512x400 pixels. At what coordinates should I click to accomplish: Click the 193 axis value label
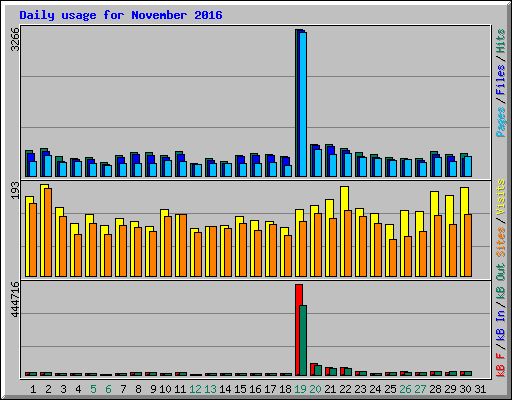15,191
